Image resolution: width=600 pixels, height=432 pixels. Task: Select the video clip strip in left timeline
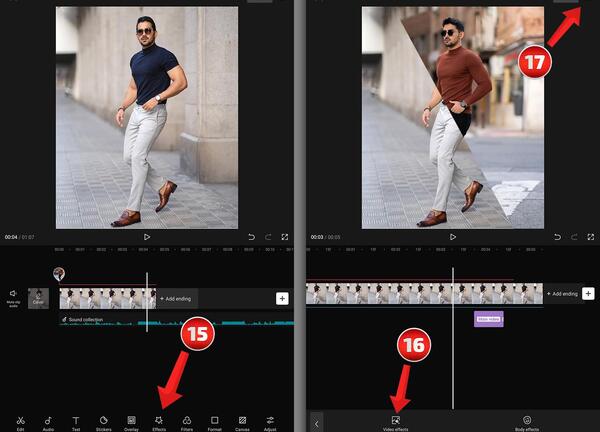(x=108, y=298)
